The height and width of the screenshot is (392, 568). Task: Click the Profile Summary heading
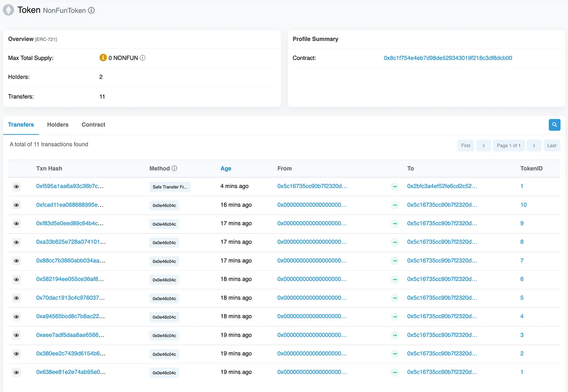[316, 39]
